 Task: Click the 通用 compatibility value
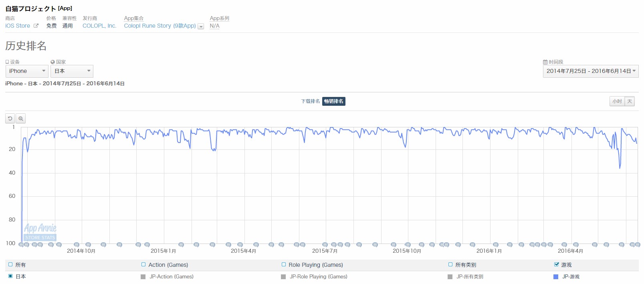point(68,26)
